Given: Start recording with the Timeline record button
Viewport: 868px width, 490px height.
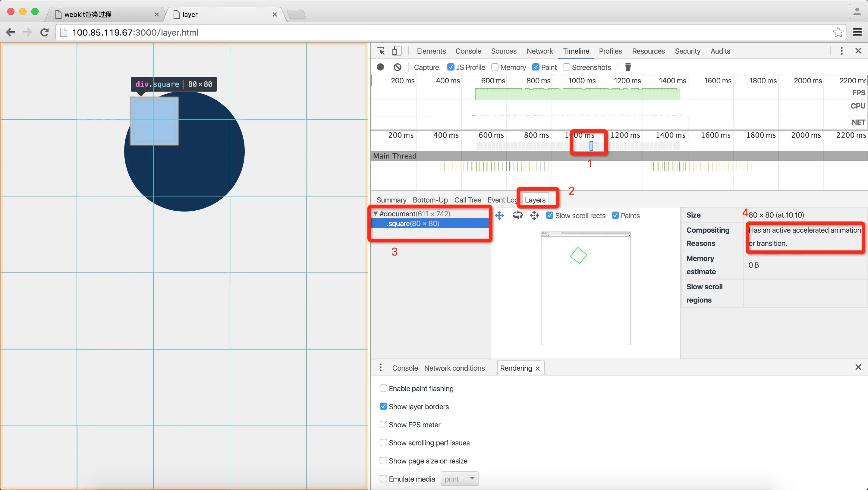Looking at the screenshot, I should (380, 67).
